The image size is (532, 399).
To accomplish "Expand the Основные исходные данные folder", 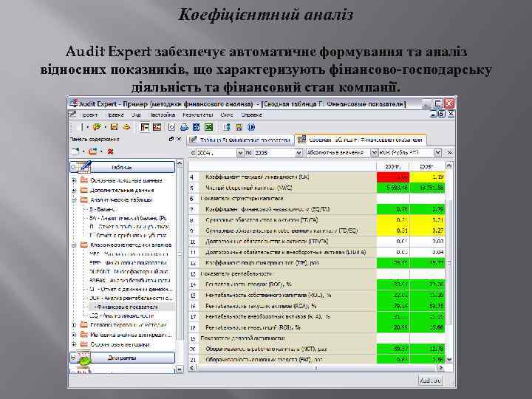I will (x=74, y=180).
